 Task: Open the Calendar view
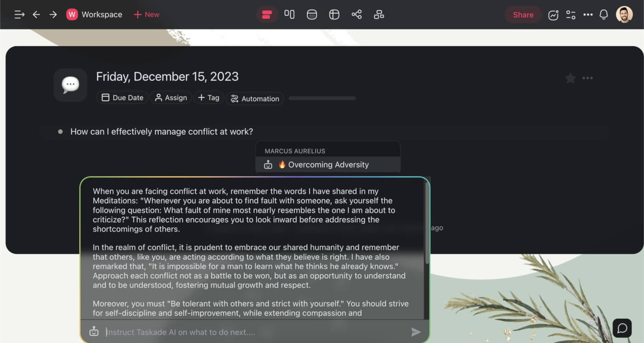tap(311, 14)
